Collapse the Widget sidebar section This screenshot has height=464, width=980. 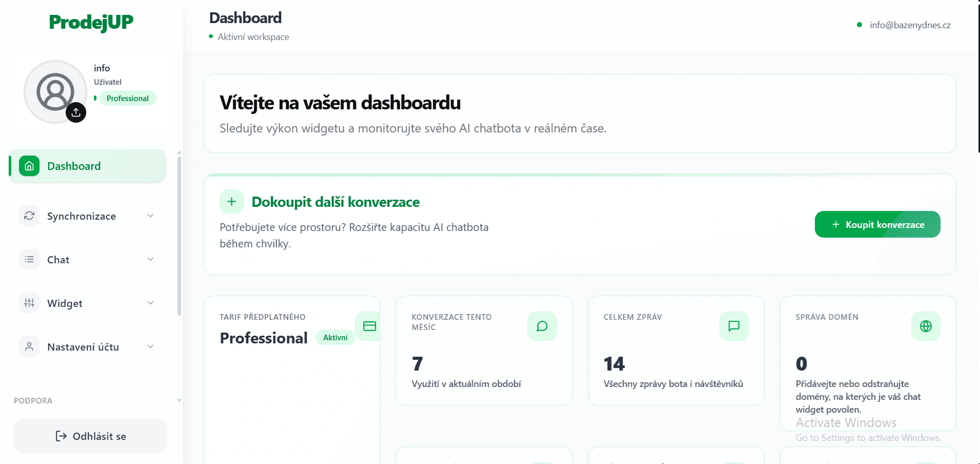tap(150, 303)
